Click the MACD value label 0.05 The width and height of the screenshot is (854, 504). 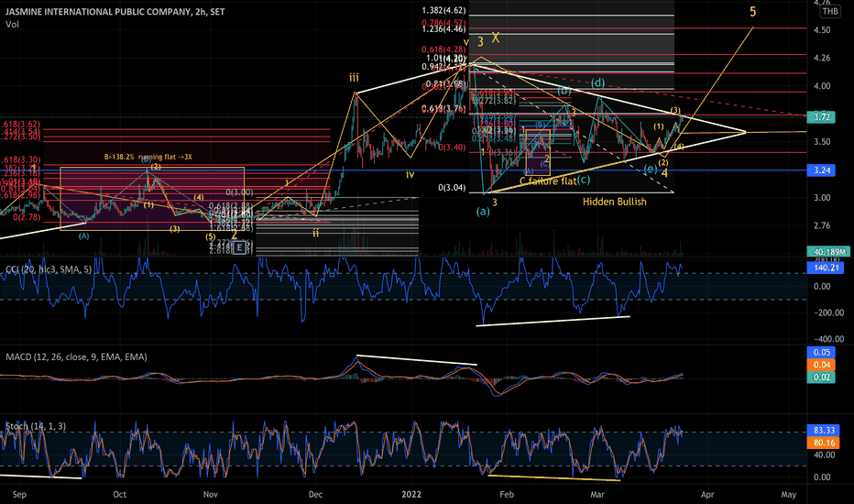click(x=821, y=353)
